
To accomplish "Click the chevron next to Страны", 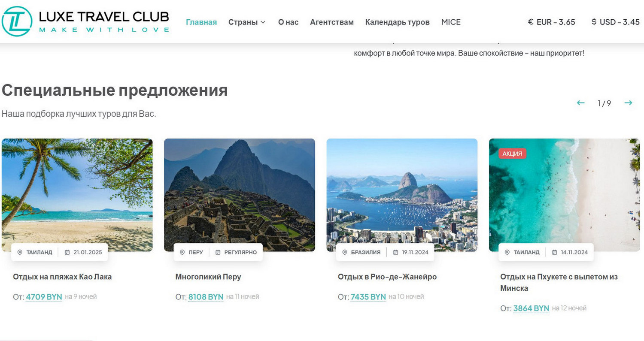I will point(263,22).
